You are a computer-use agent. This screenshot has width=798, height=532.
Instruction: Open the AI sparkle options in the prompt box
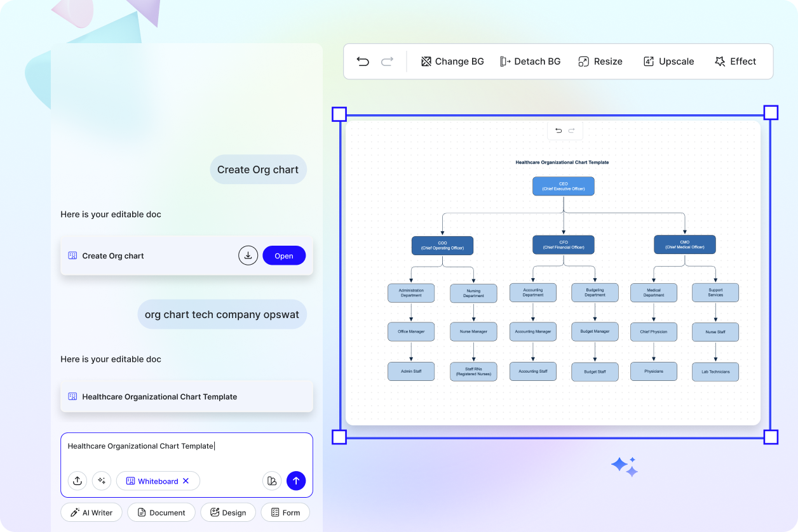click(x=101, y=481)
